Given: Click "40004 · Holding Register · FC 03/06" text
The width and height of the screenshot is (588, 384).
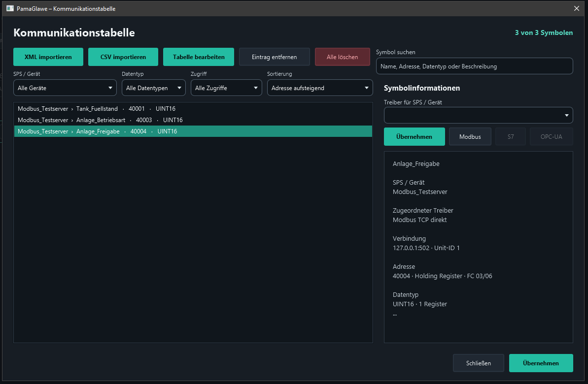Looking at the screenshot, I should pyautogui.click(x=442, y=276).
